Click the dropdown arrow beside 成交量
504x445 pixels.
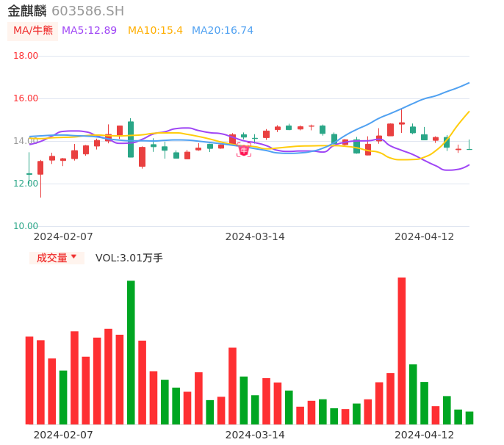click(73, 257)
